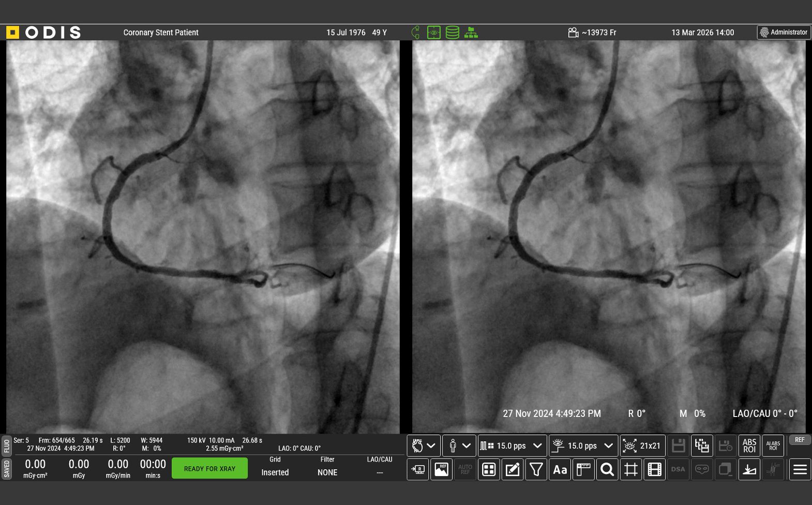
Task: Select the ruler measurement tool
Action: click(x=583, y=469)
